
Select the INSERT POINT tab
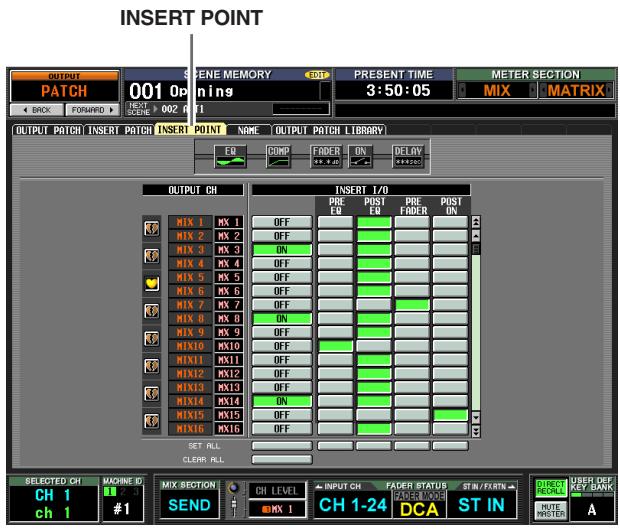pyautogui.click(x=190, y=129)
